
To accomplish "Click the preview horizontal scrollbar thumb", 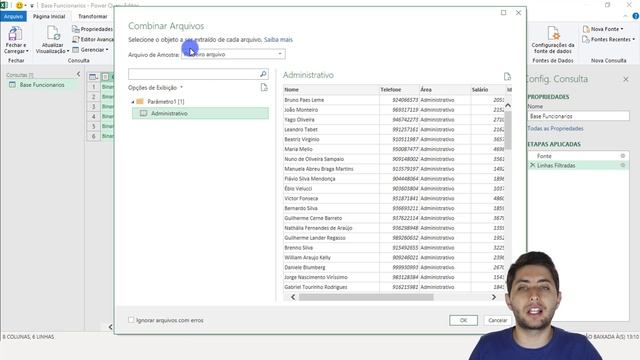I will 366,297.
